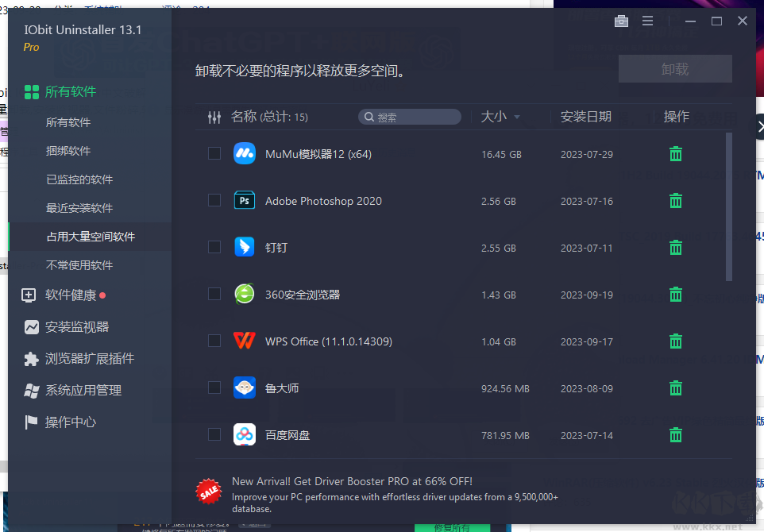Click the 781.95 MB size value
This screenshot has width=764, height=532.
pos(505,435)
